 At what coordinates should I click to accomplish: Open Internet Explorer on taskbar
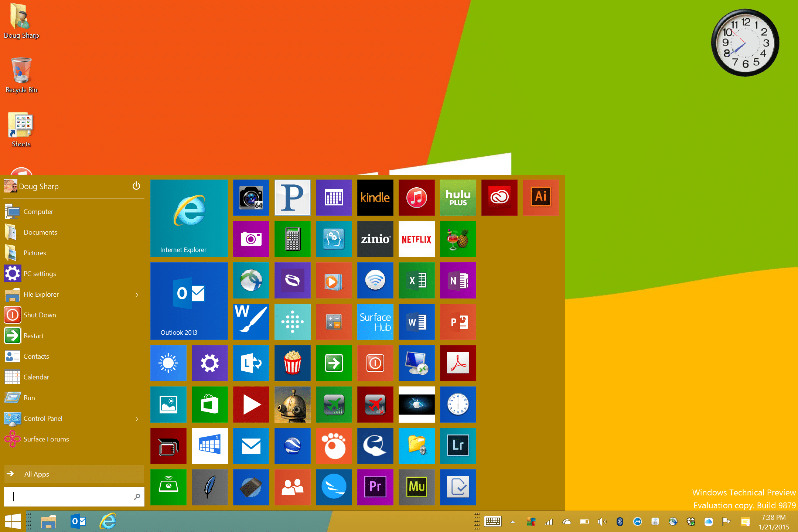coord(108,521)
